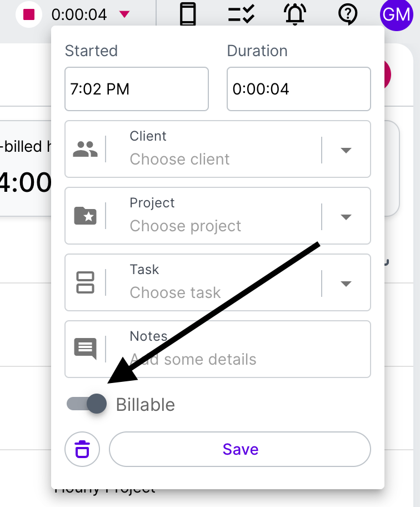420x507 pixels.
Task: Click the Duration field
Action: [x=299, y=89]
